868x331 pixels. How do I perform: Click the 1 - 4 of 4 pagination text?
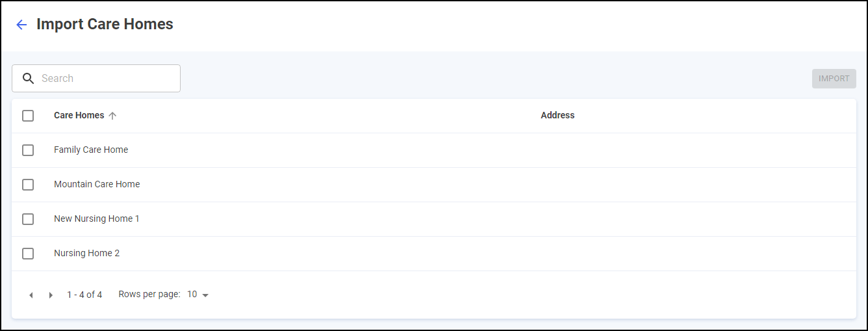[84, 295]
